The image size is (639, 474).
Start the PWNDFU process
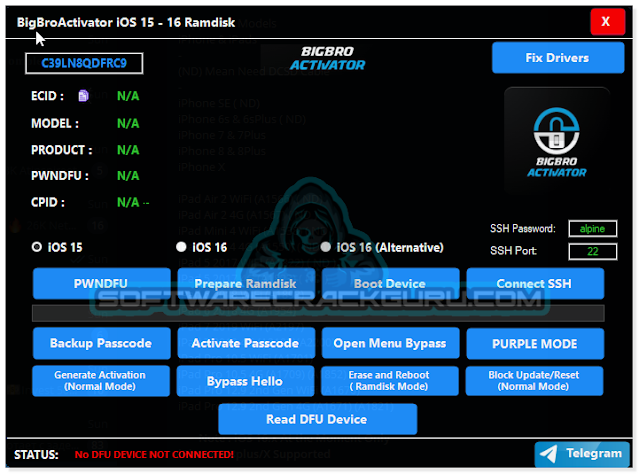click(101, 284)
